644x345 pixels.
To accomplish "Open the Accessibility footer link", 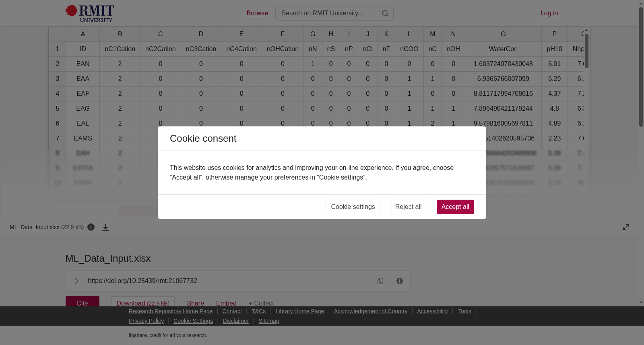I will tap(432, 311).
